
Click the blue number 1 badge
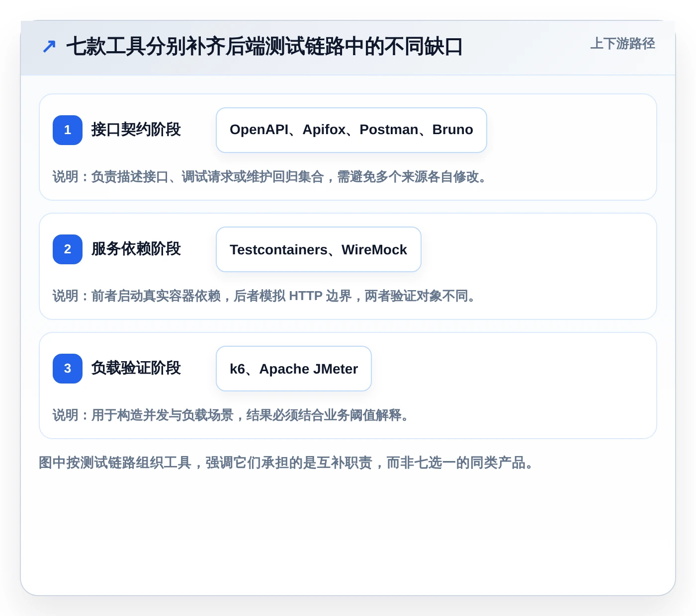point(68,130)
